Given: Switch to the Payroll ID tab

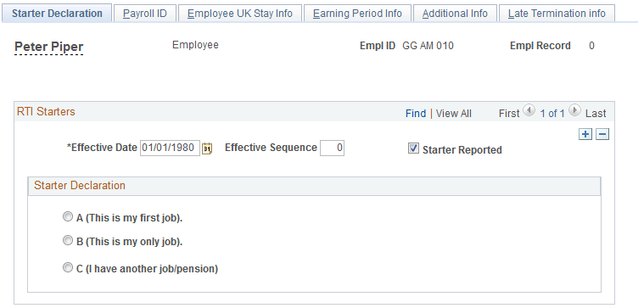Looking at the screenshot, I should pyautogui.click(x=145, y=13).
